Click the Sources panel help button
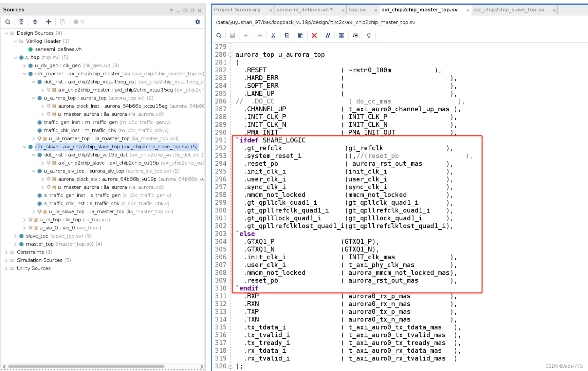Viewport: 588px width, 371px height. (171, 10)
